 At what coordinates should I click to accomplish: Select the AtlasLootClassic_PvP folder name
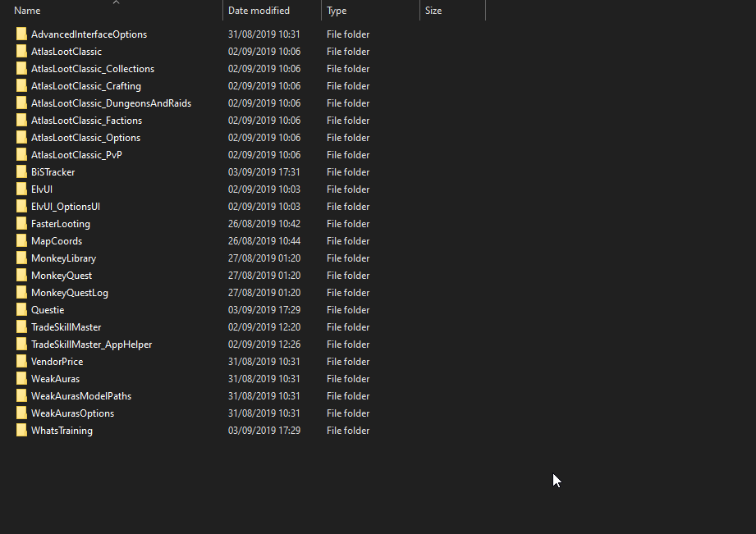tap(76, 155)
